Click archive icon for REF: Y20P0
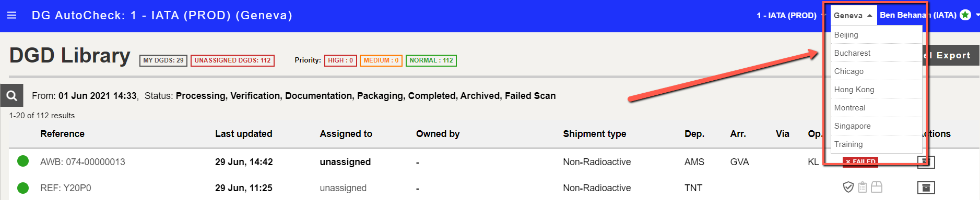This screenshot has height=200, width=980. (926, 187)
